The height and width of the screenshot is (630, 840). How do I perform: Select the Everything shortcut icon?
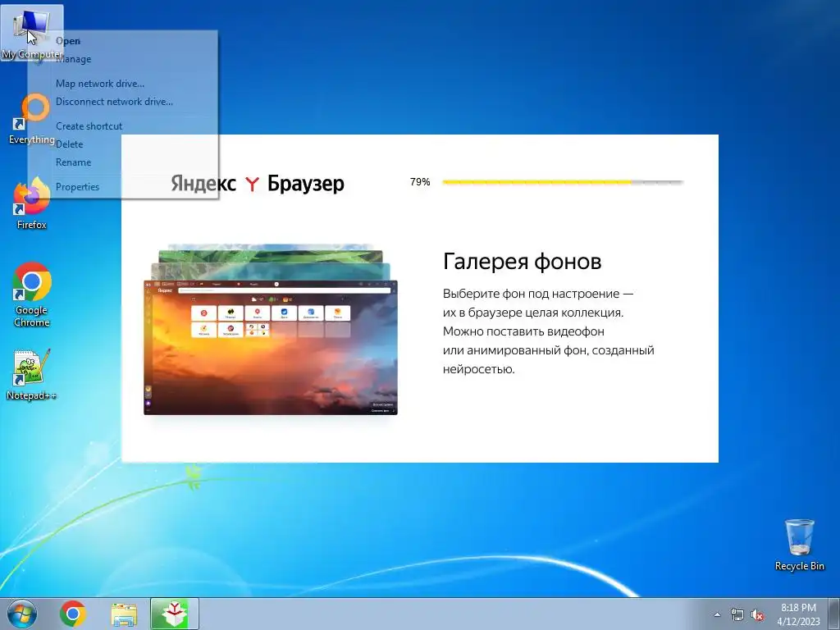point(32,120)
